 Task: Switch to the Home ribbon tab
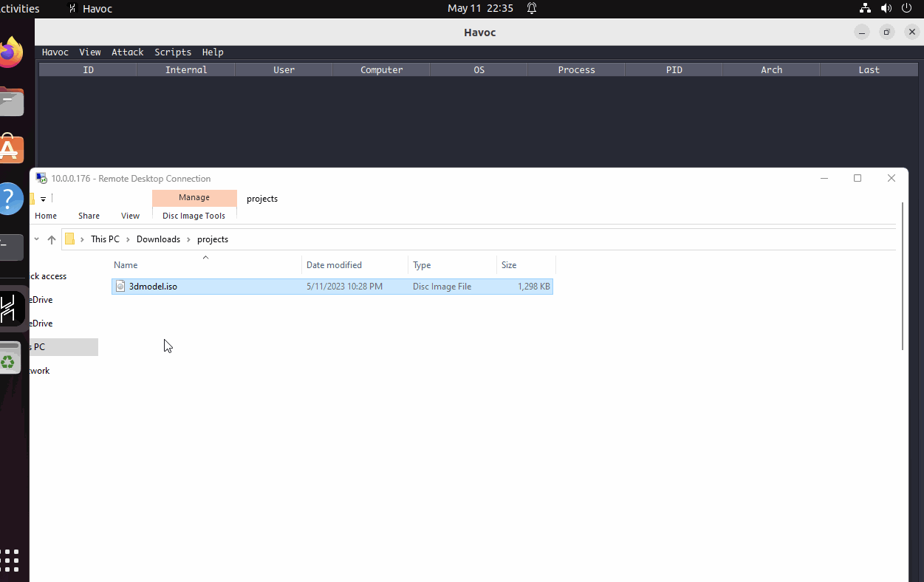46,216
